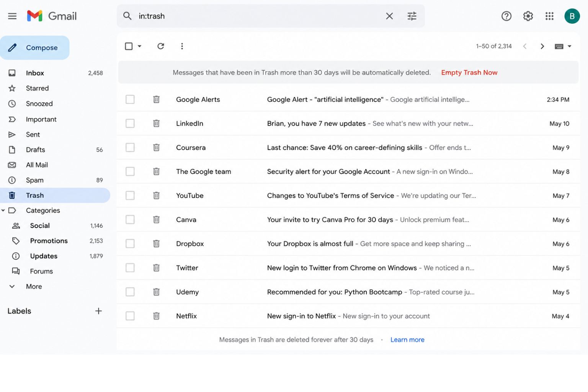
Task: Select the Canva email checkbox
Action: [130, 220]
